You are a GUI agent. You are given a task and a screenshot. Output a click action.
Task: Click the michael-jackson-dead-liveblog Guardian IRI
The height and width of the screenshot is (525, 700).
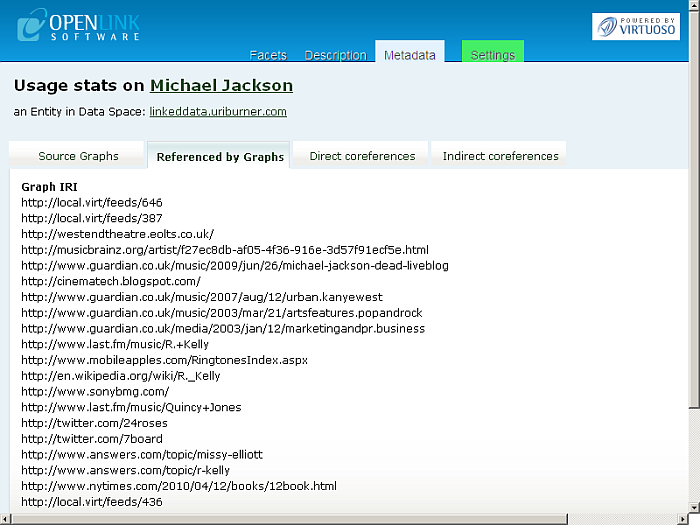point(235,266)
